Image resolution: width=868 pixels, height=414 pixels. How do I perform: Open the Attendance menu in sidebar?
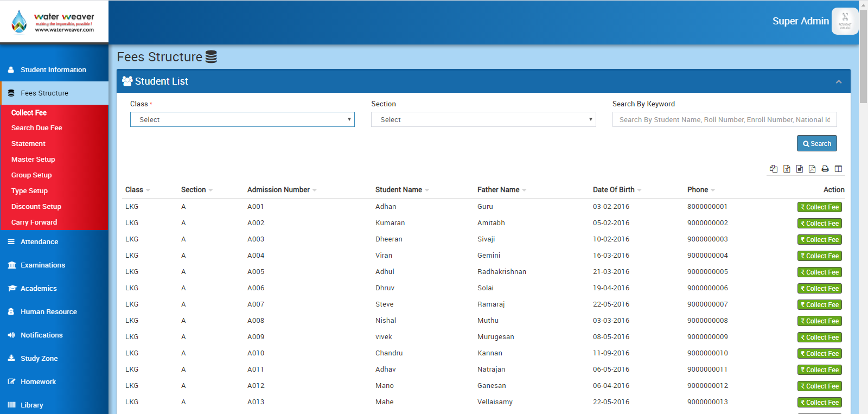point(39,242)
